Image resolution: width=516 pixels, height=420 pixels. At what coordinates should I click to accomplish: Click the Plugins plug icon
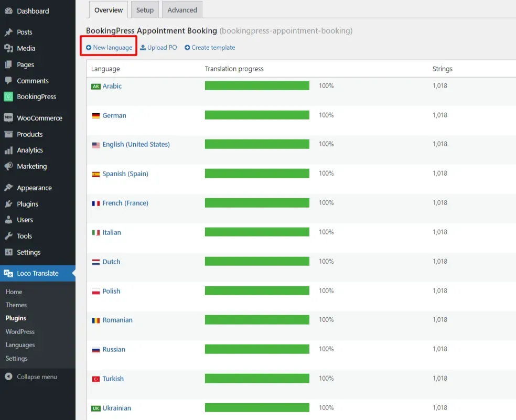tap(8, 204)
